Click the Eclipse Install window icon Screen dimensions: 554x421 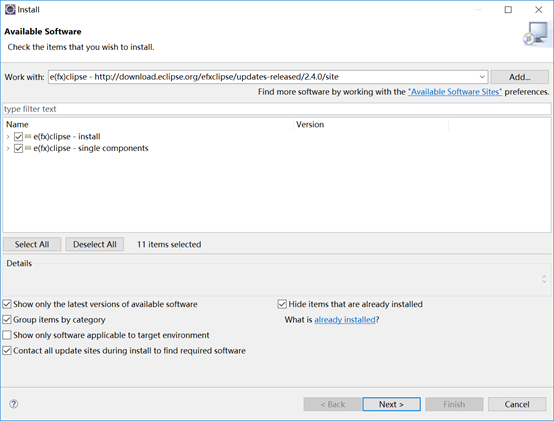click(x=10, y=10)
